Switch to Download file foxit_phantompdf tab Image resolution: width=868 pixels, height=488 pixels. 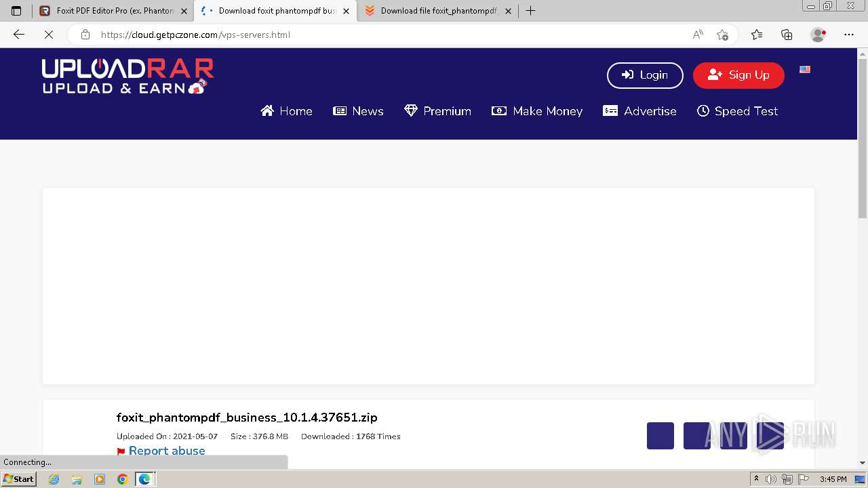(438, 11)
